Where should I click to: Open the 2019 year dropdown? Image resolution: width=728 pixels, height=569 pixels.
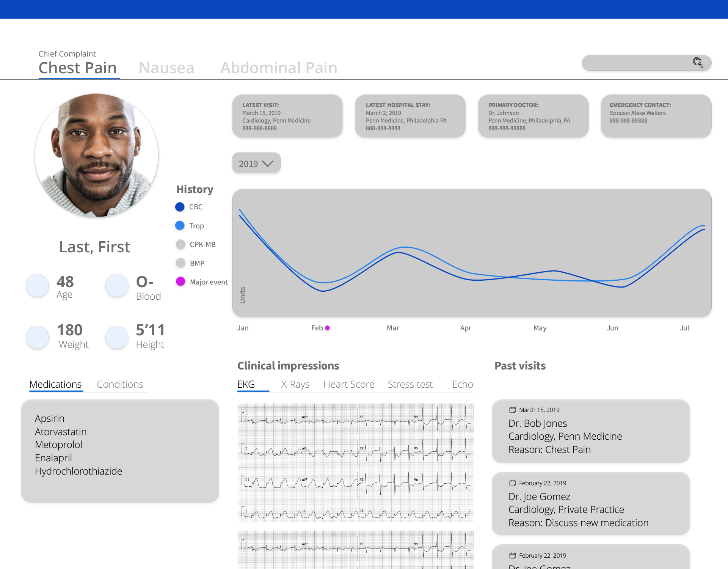tap(256, 163)
